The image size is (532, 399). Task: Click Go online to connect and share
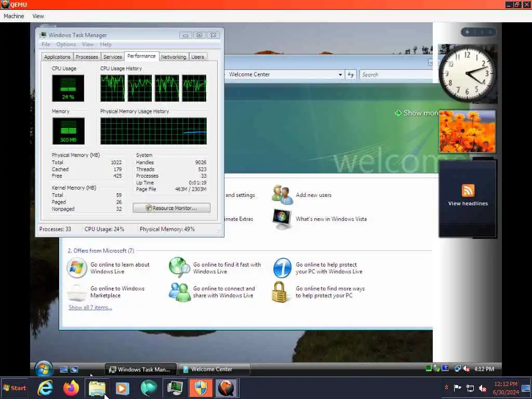coord(212,292)
